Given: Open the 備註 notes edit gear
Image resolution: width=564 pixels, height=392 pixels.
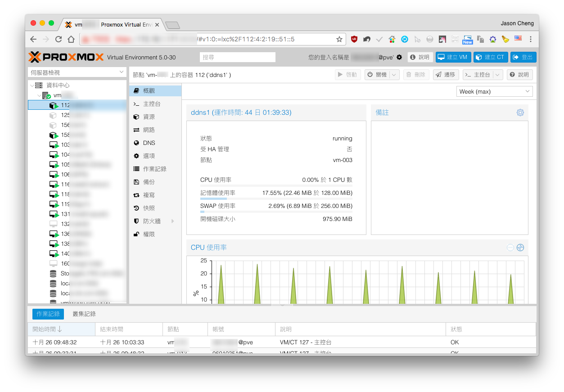Looking at the screenshot, I should 520,113.
